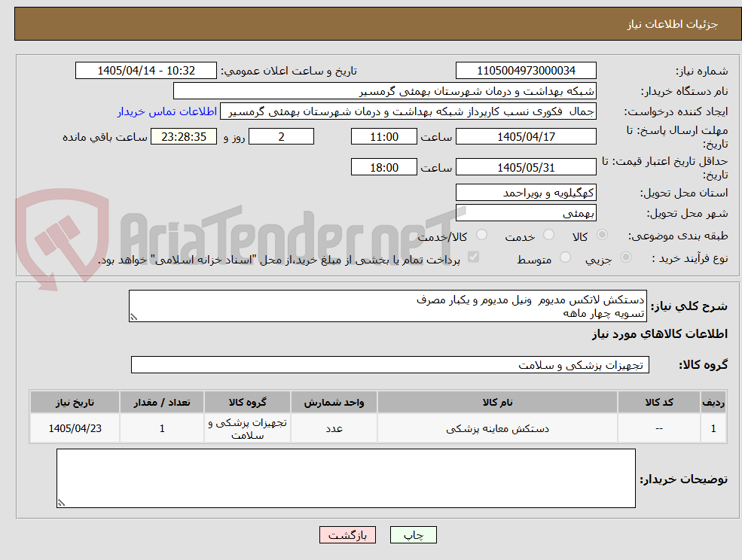Click the نوع فرآیند خرید label

(689, 258)
